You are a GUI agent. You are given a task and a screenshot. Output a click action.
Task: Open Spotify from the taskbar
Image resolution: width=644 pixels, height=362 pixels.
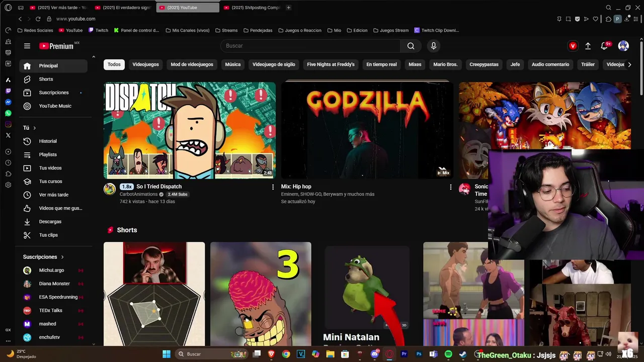click(x=448, y=354)
